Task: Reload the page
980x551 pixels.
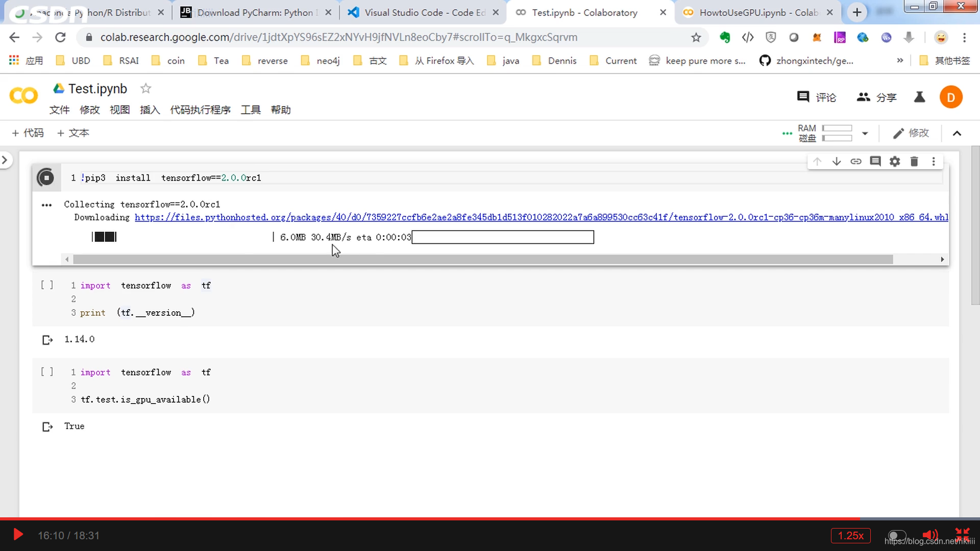Action: pos(60,37)
